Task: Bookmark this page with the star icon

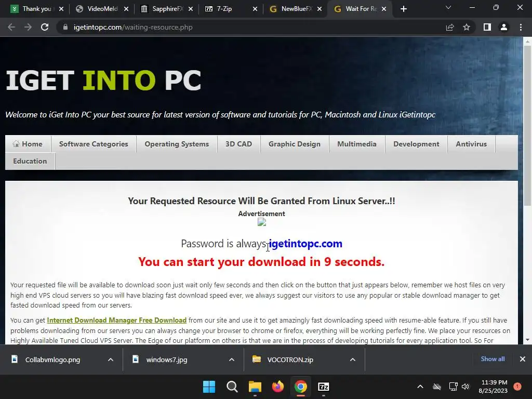Action: pyautogui.click(x=467, y=27)
